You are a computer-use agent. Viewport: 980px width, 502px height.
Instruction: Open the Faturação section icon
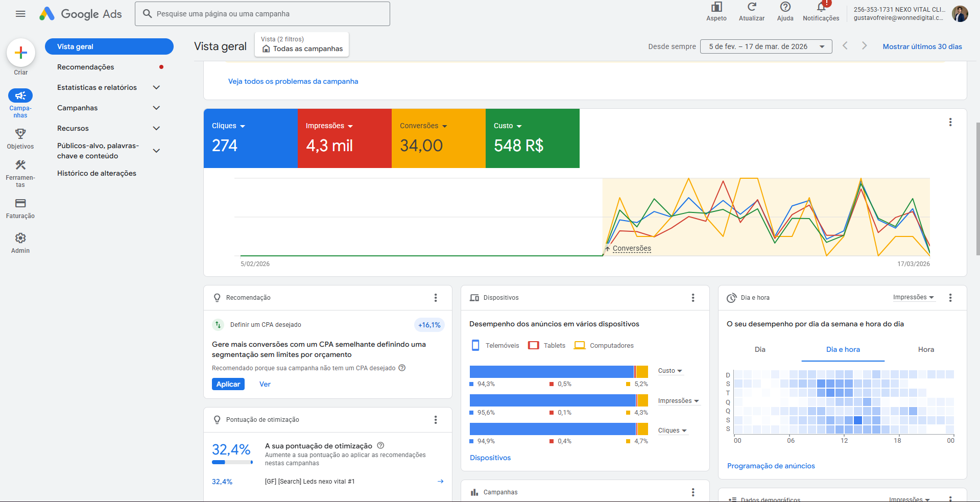pos(20,203)
